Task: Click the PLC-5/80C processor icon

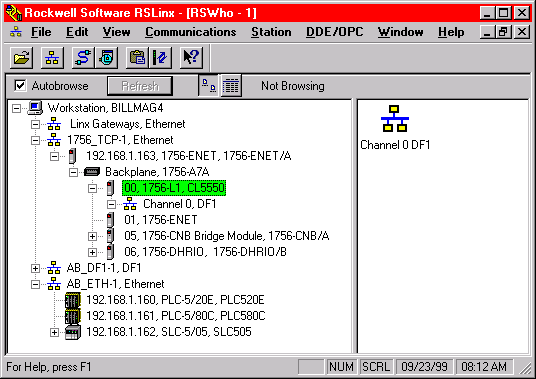Action: pyautogui.click(x=73, y=316)
